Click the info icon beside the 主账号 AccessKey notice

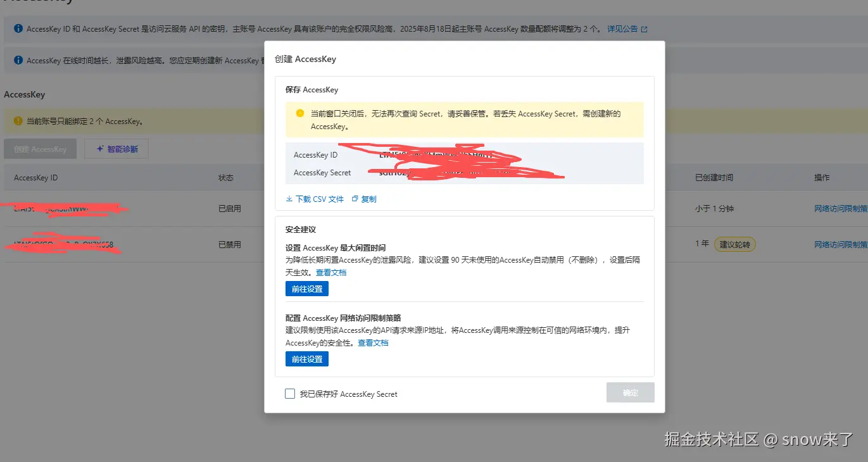click(18, 29)
